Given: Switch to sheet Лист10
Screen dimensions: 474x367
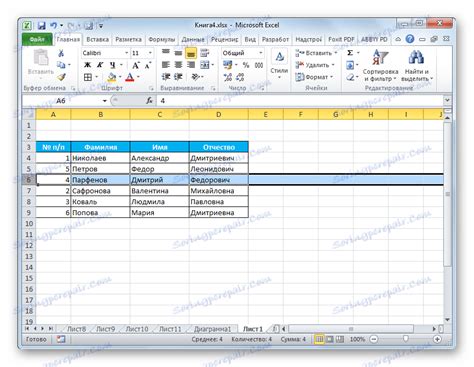Looking at the screenshot, I should (x=137, y=329).
